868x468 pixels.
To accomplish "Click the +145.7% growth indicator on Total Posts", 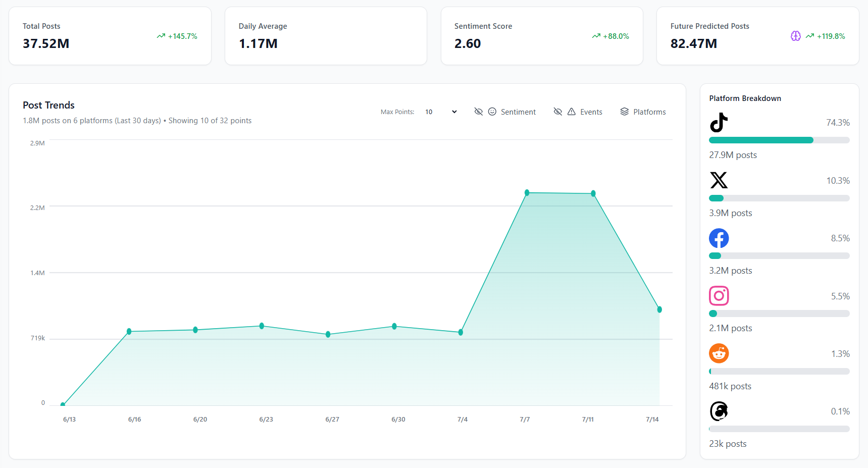I will 177,36.
